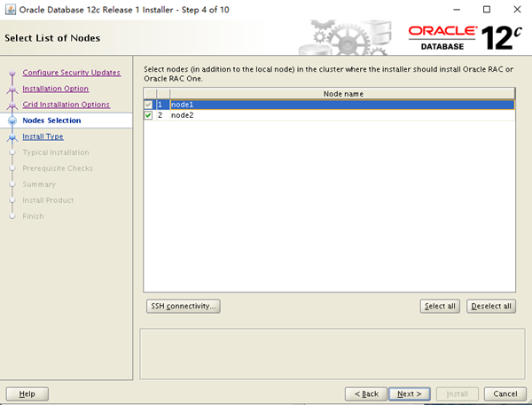Uncheck the node2 checkbox
Viewport: 532px width, 405px height.
click(148, 115)
